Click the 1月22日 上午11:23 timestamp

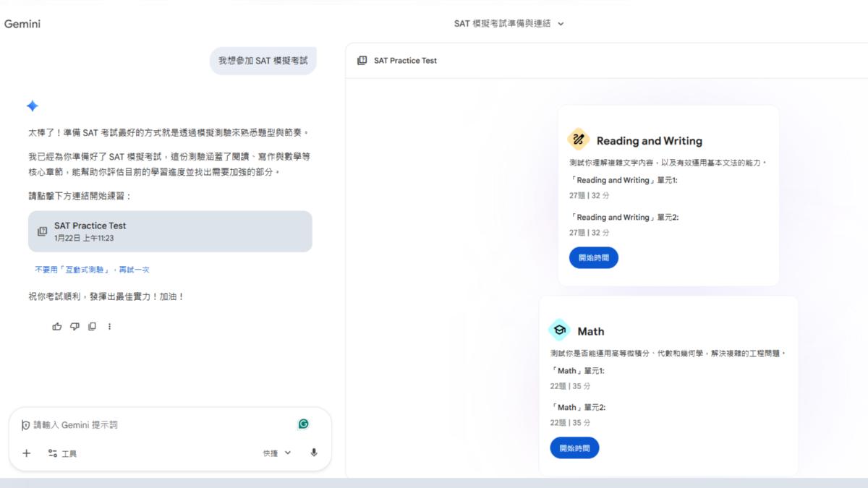click(84, 238)
